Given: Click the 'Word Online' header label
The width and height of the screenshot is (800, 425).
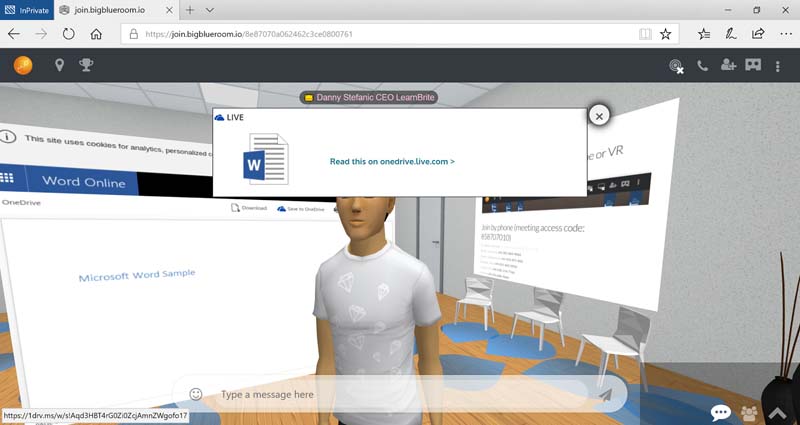Looking at the screenshot, I should pyautogui.click(x=84, y=182).
